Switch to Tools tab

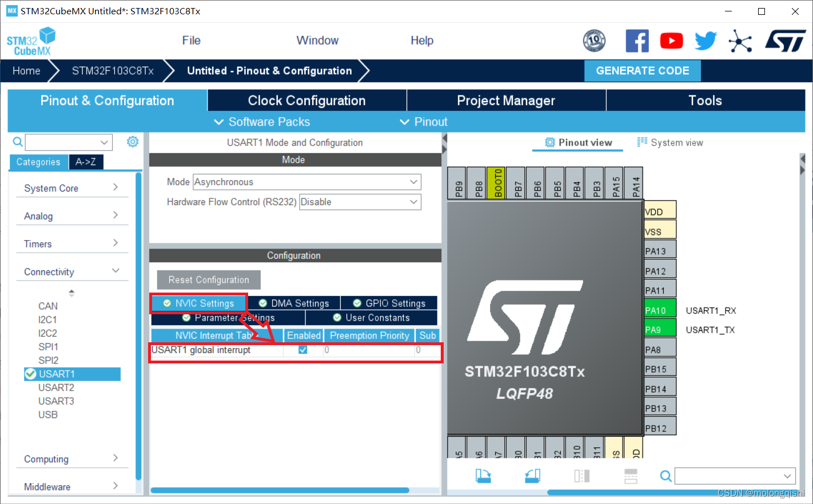[x=706, y=101]
